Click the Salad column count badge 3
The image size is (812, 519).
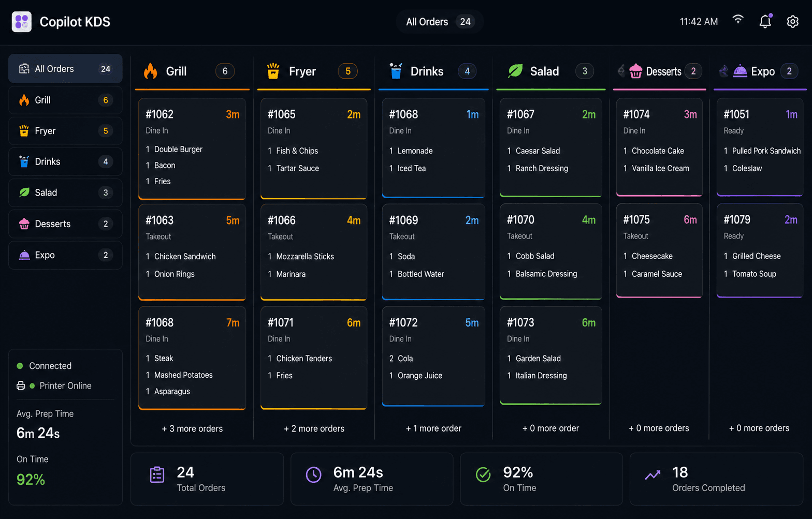pos(585,71)
